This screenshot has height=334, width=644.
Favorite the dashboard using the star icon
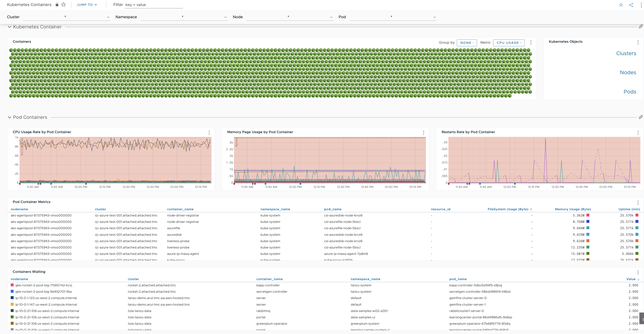click(x=64, y=5)
